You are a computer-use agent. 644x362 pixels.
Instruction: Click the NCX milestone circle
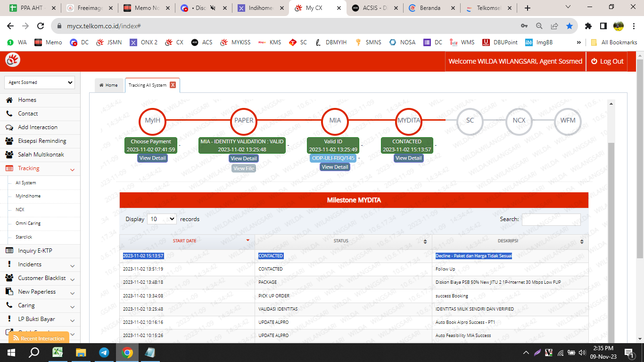tap(519, 121)
